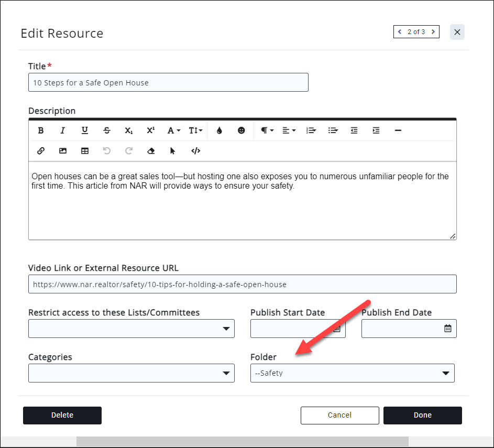494x448 pixels.
Task: Apply italic formatting to description text
Action: 63,130
